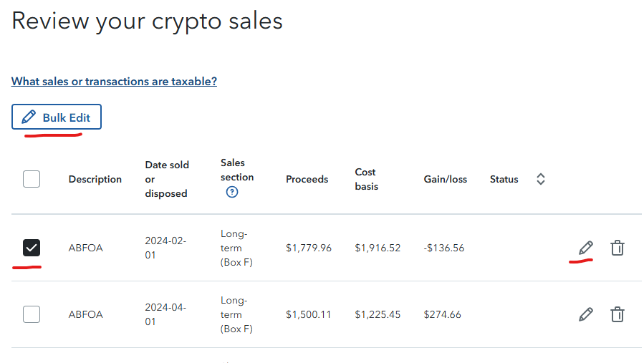This screenshot has width=644, height=363.
Task: Click the Description column header
Action: [x=95, y=180]
